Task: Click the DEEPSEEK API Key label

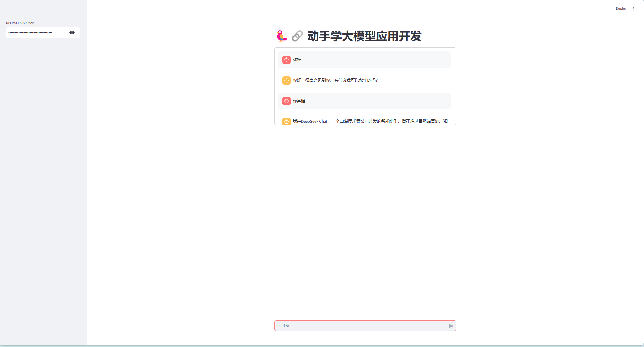Action: tap(20, 23)
